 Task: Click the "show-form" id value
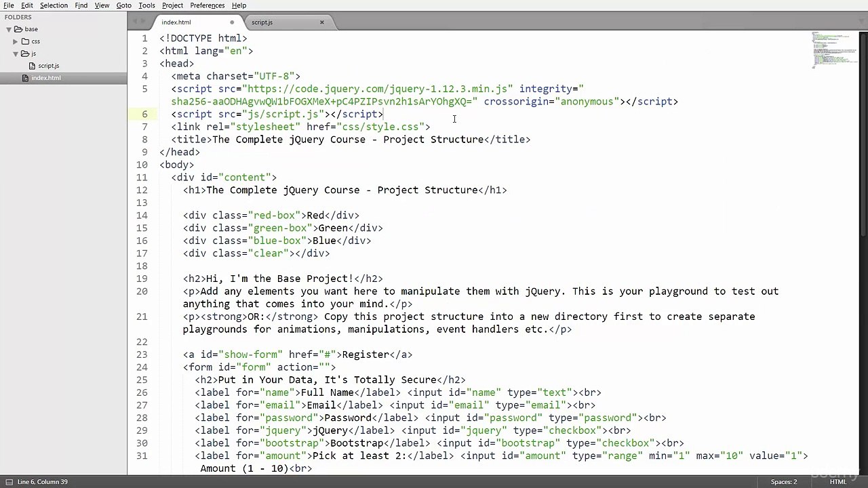pos(250,354)
